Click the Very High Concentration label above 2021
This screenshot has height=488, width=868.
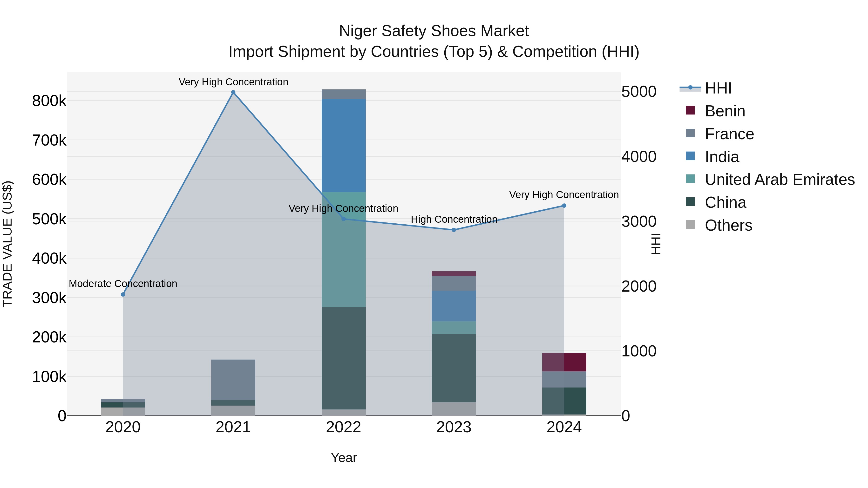tap(233, 82)
